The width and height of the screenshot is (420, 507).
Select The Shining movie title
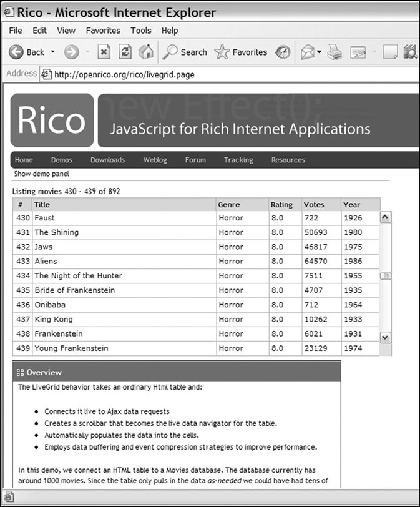57,232
